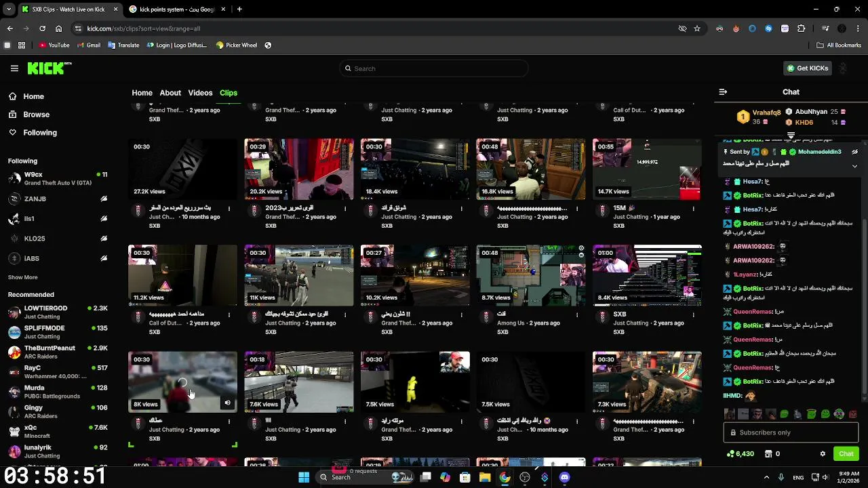Open apps grid bookmark icon
Viewport: 868px width, 488px height.
click(x=22, y=45)
